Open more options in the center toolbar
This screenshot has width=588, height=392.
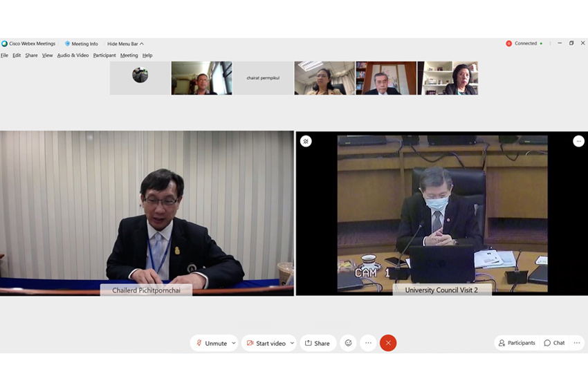(x=368, y=343)
